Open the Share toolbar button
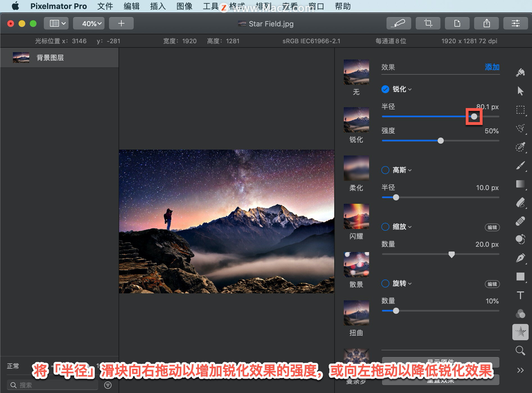The height and width of the screenshot is (393, 532). (486, 23)
